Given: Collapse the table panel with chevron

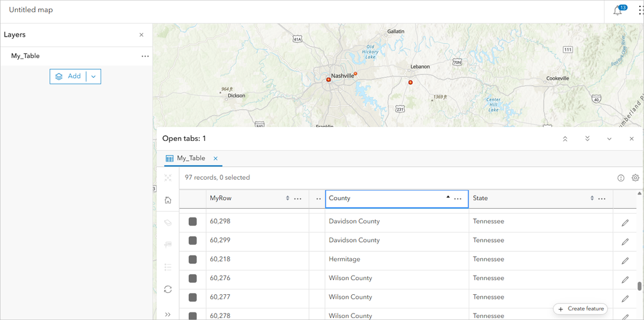Looking at the screenshot, I should tap(609, 139).
